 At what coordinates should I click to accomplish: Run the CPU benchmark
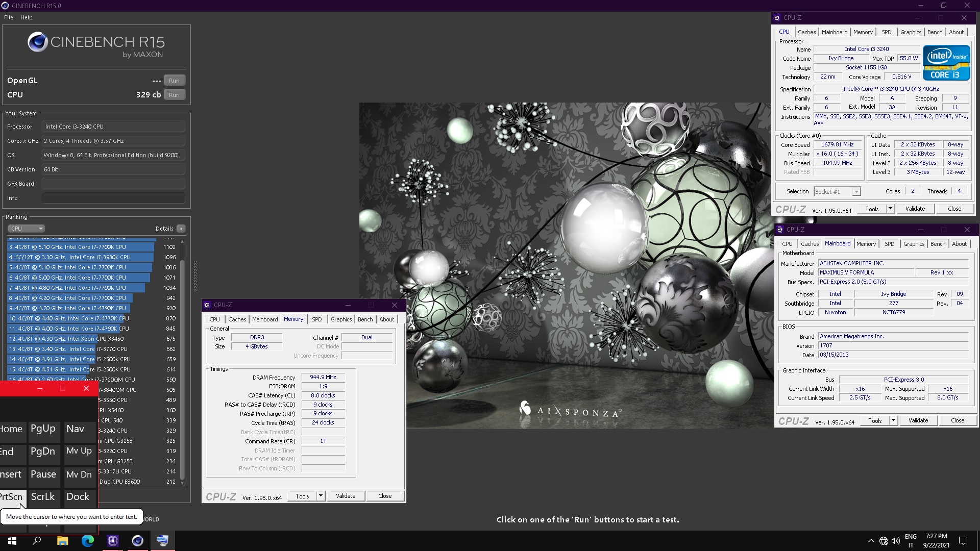point(174,95)
